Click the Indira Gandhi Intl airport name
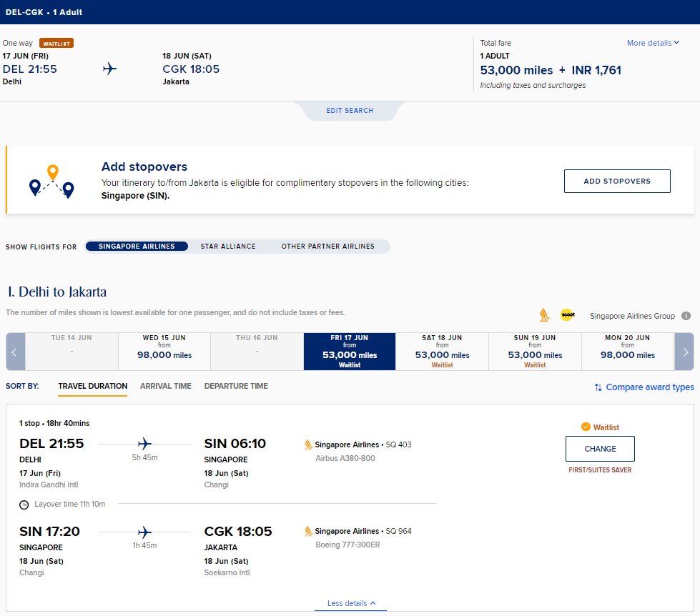The image size is (700, 616). pos(49,485)
